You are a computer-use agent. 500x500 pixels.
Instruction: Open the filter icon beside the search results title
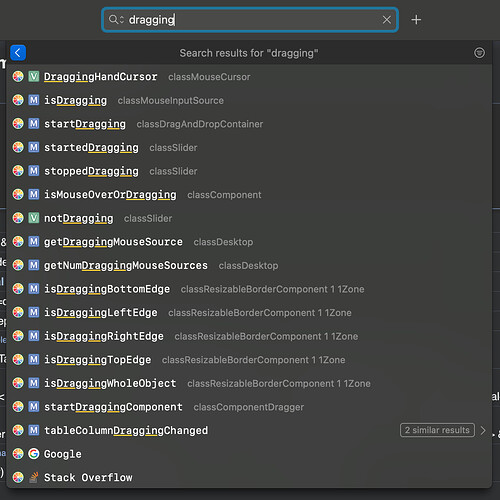click(x=479, y=53)
